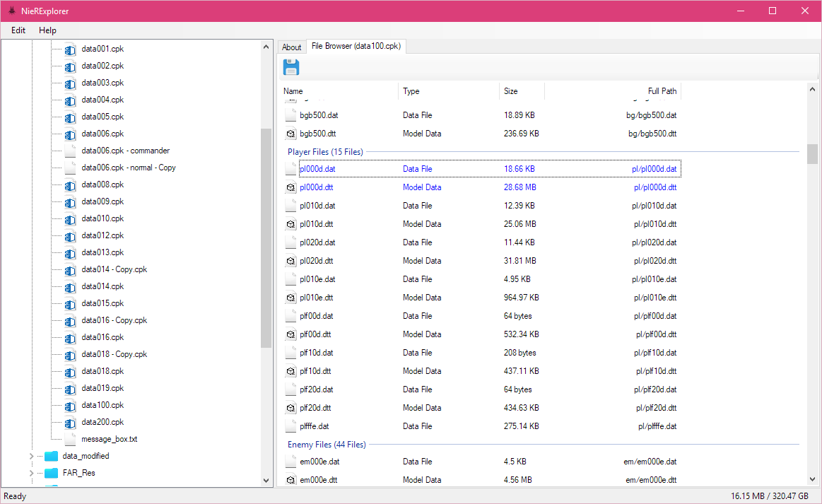
Task: Select data006.cpk - normal - Copy entry
Action: coord(129,168)
